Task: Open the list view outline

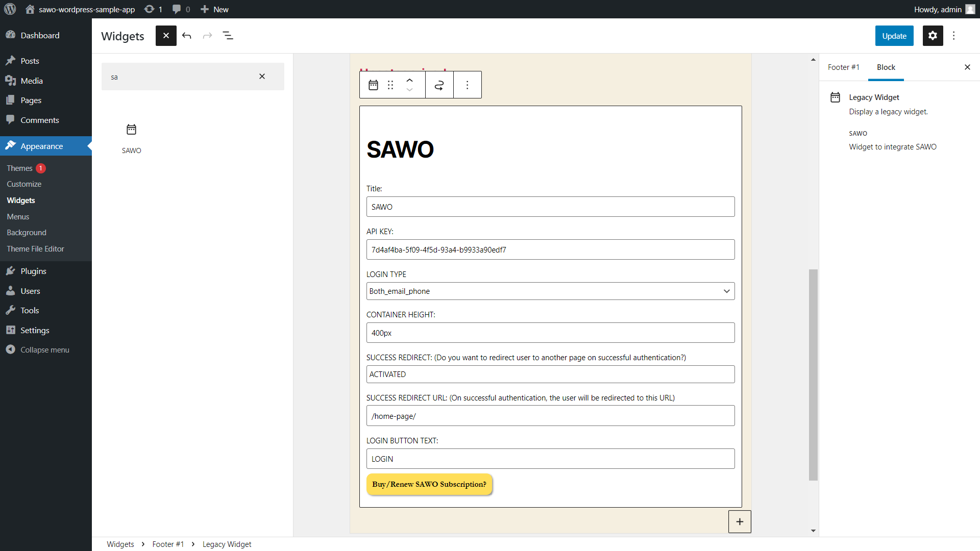Action: (x=228, y=36)
